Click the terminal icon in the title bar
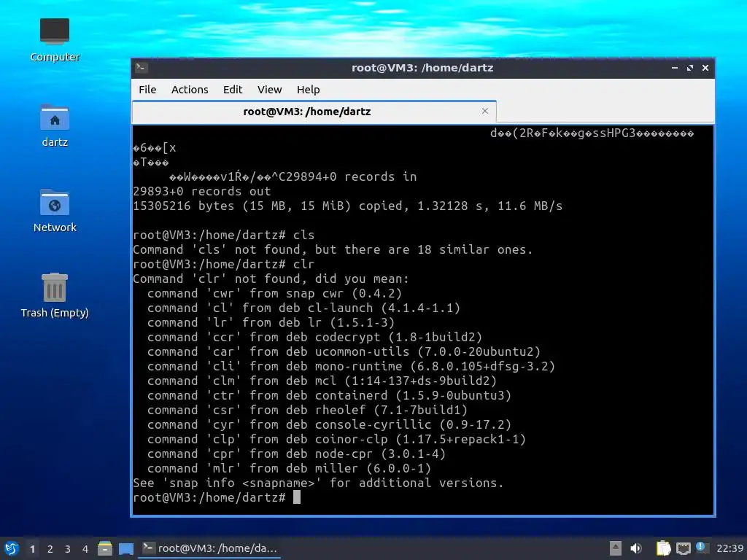This screenshot has width=747, height=560. tap(141, 68)
